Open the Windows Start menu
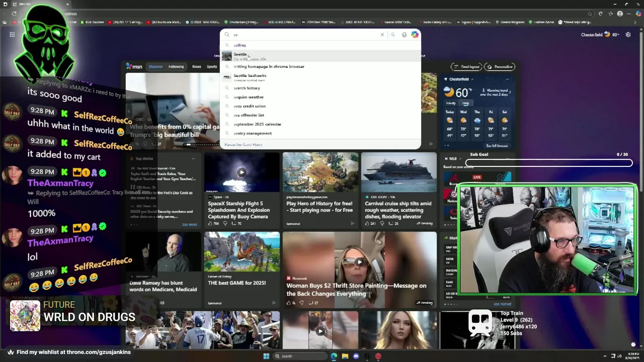 click(266, 356)
